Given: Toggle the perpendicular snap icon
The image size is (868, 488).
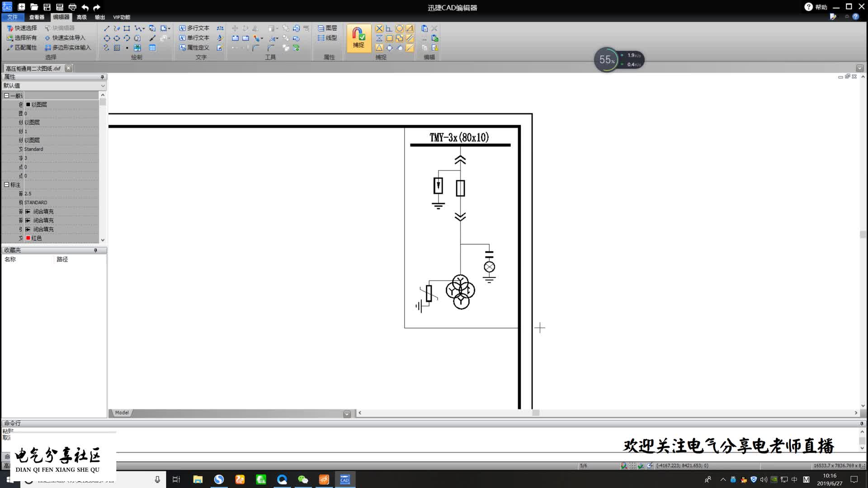Looking at the screenshot, I should click(x=389, y=28).
